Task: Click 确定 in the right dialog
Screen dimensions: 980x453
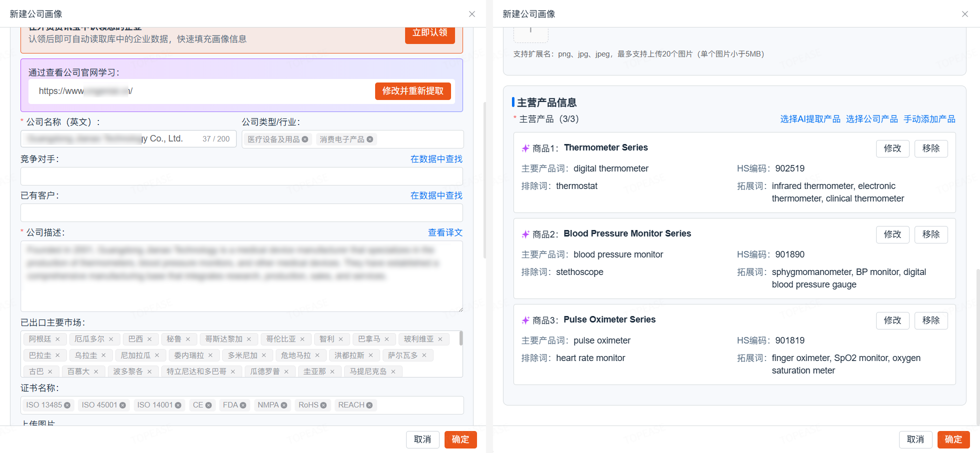Action: coord(954,439)
